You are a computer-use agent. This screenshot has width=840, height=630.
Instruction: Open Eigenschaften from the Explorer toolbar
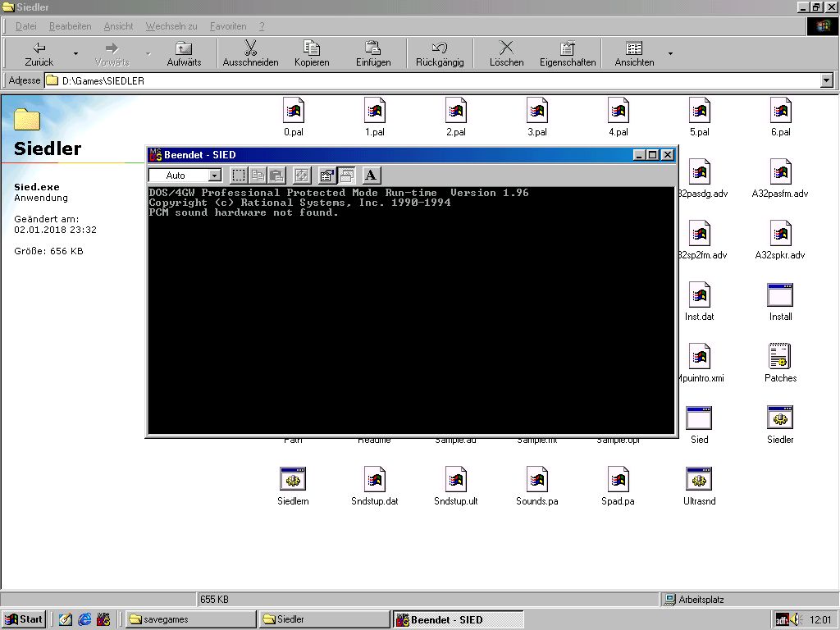point(568,54)
